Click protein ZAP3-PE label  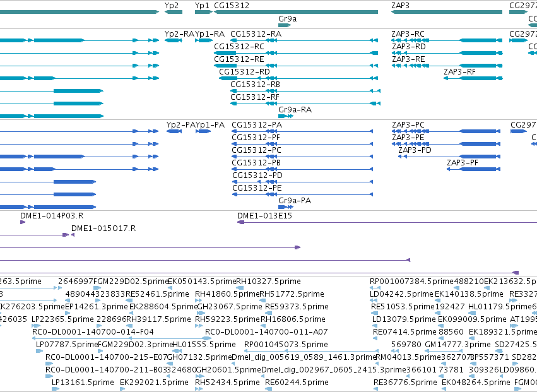coord(408,138)
